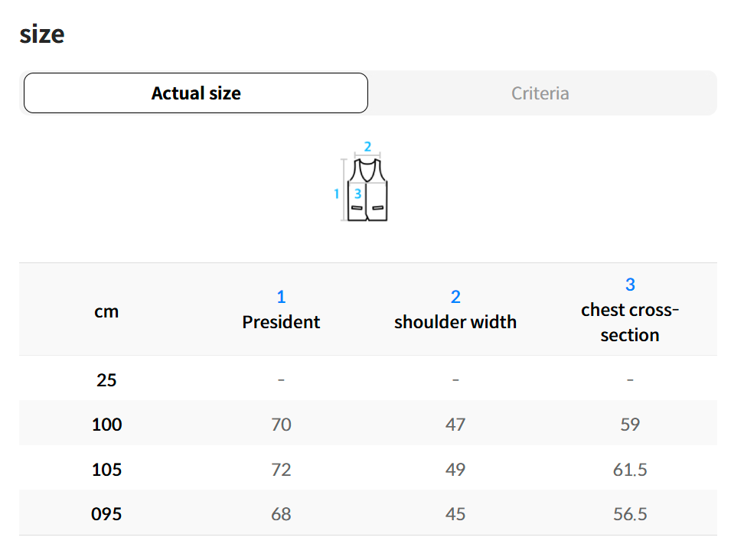Click shoulder width value 47 cell
Screen dimensions: 744x560
pyautogui.click(x=455, y=425)
